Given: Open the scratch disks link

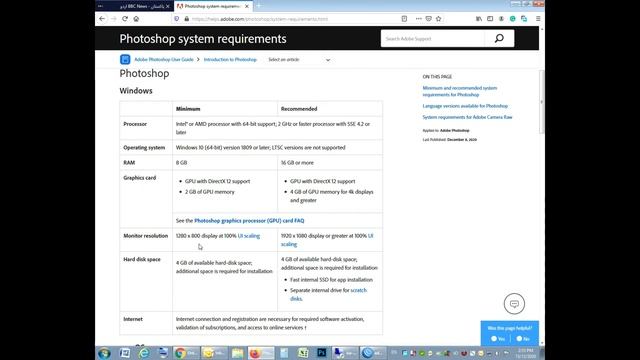Looking at the screenshot, I should click(x=328, y=294).
